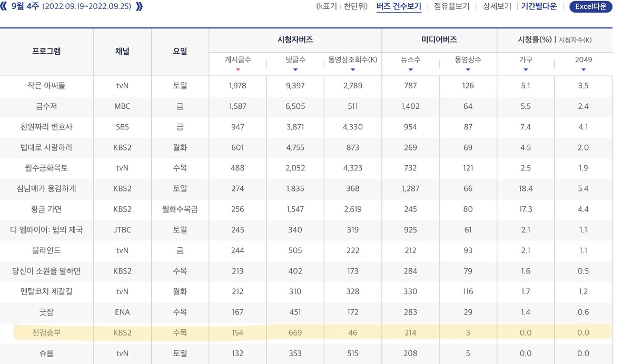Select program 멘탈코치 제갈길
Screen dimensions: 632x364
46,291
